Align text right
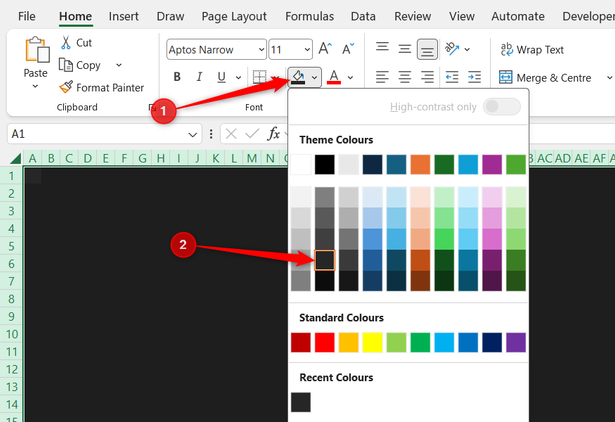The image size is (615, 422). point(427,77)
